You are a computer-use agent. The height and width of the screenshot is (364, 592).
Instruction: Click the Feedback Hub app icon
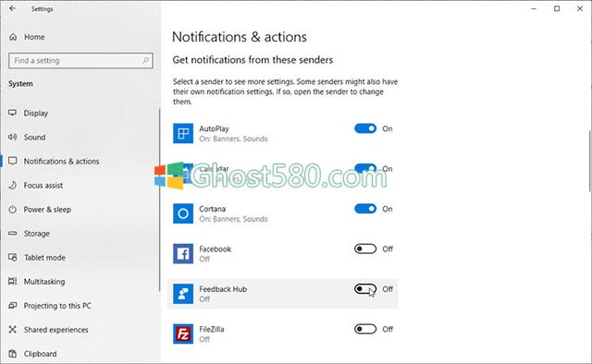point(183,294)
